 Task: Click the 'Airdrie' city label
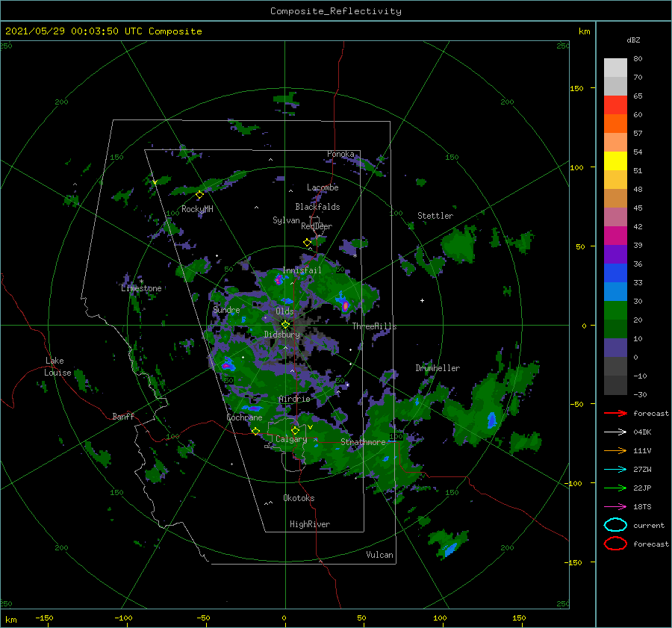coord(294,399)
